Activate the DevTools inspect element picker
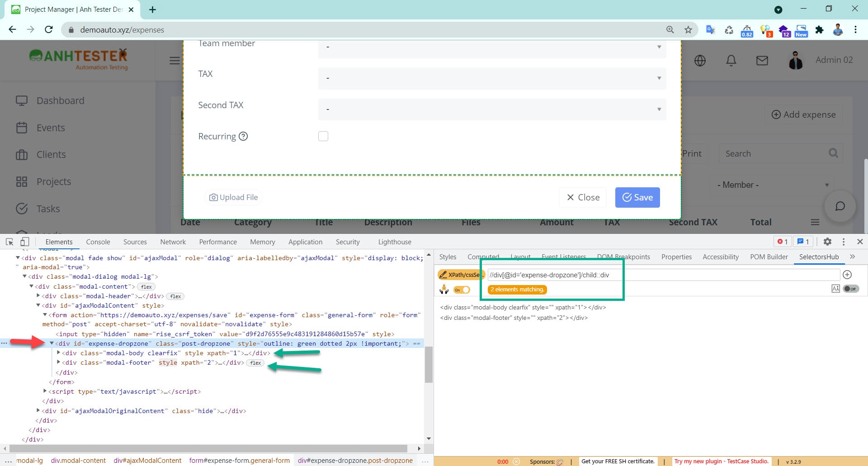The height and width of the screenshot is (466, 868). 9,242
